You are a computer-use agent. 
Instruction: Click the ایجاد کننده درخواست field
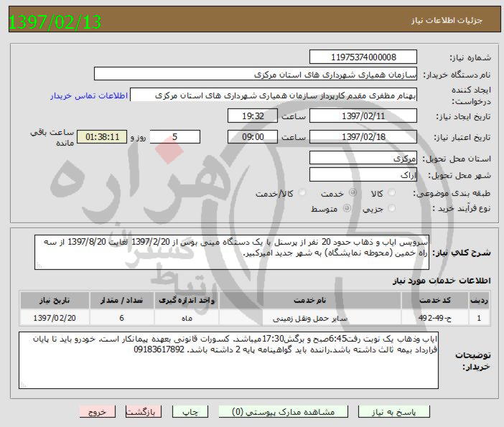274,95
